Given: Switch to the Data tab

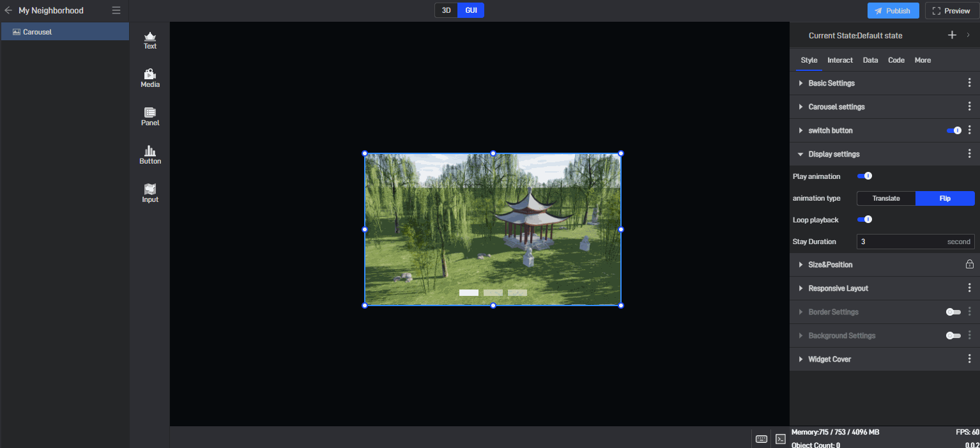Looking at the screenshot, I should 870,60.
